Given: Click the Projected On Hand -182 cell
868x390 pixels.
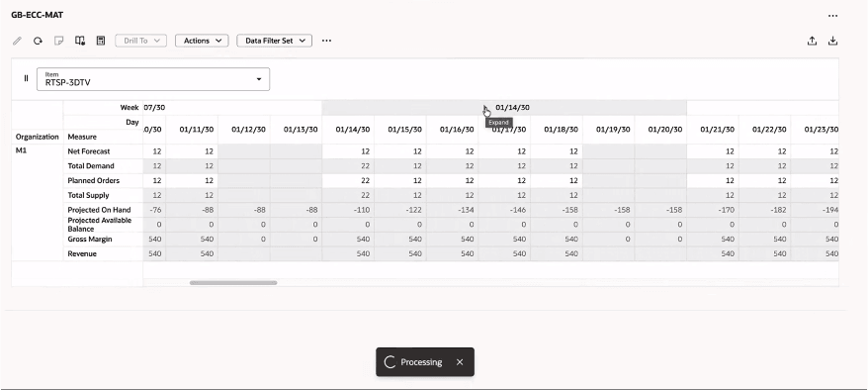Looking at the screenshot, I should [764, 210].
